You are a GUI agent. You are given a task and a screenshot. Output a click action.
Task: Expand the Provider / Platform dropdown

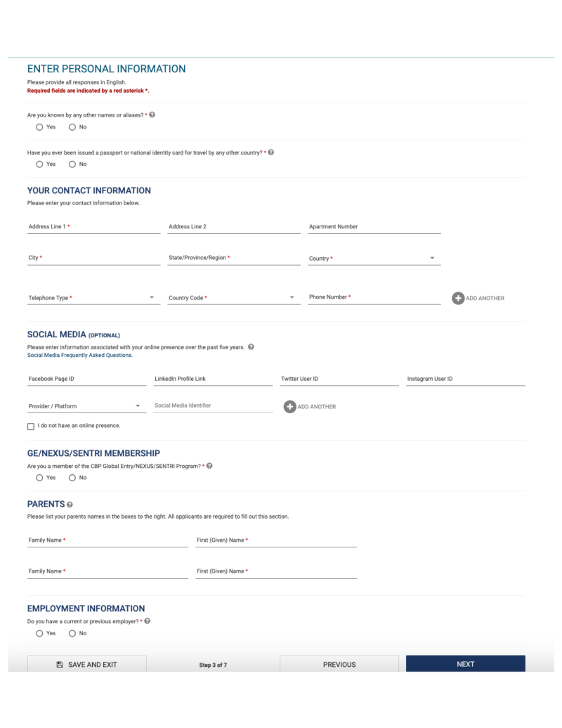click(x=87, y=406)
